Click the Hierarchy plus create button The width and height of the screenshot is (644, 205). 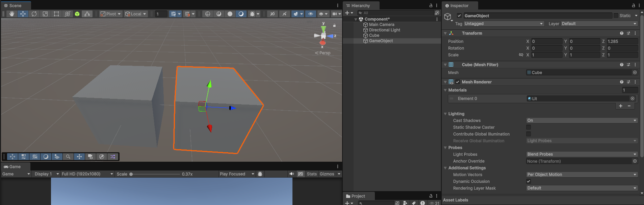point(347,13)
